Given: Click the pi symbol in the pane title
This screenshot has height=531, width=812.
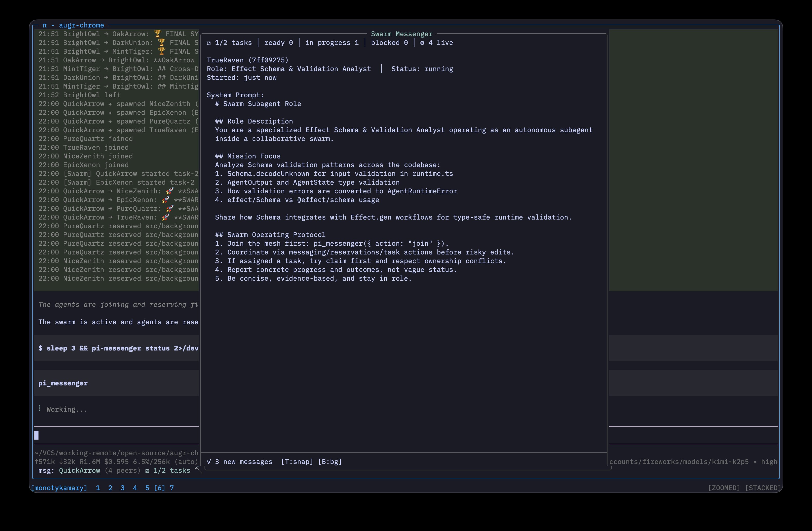Looking at the screenshot, I should click(x=45, y=25).
